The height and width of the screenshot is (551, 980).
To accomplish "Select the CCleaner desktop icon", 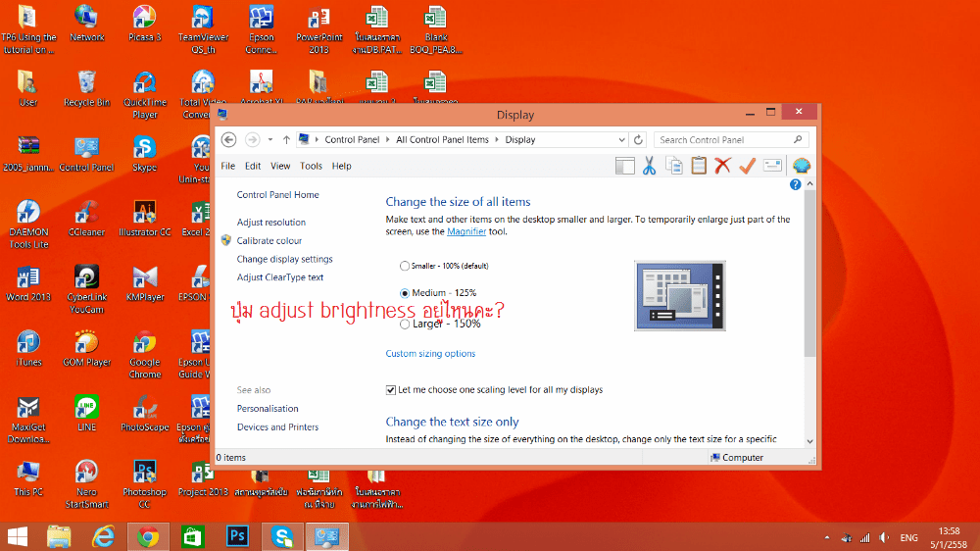I will (87, 219).
